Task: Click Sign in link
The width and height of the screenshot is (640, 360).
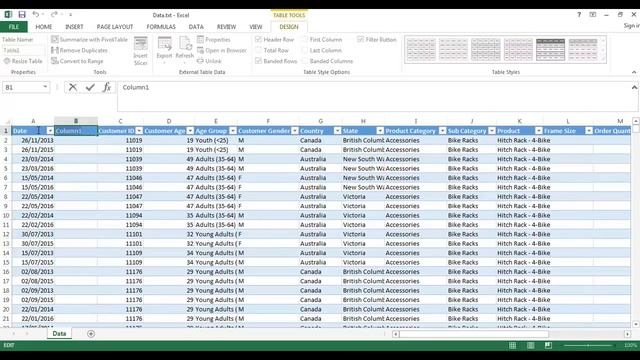Action: tap(631, 26)
